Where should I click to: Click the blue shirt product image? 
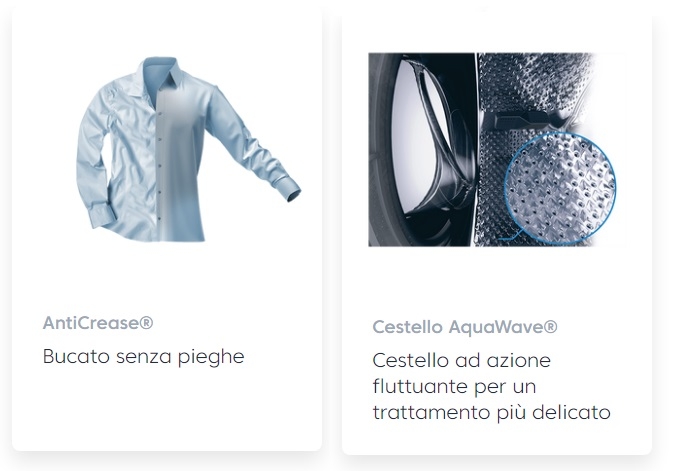point(188,149)
